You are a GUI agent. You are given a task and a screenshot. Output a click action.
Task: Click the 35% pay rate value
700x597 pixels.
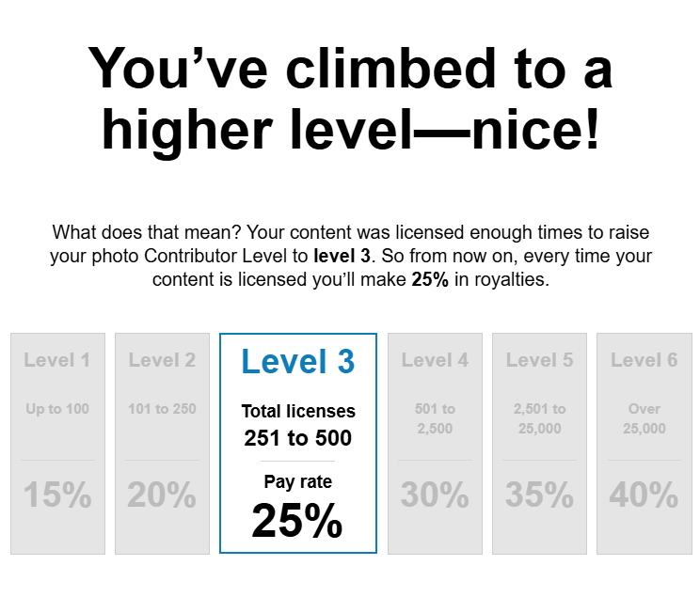click(x=539, y=495)
